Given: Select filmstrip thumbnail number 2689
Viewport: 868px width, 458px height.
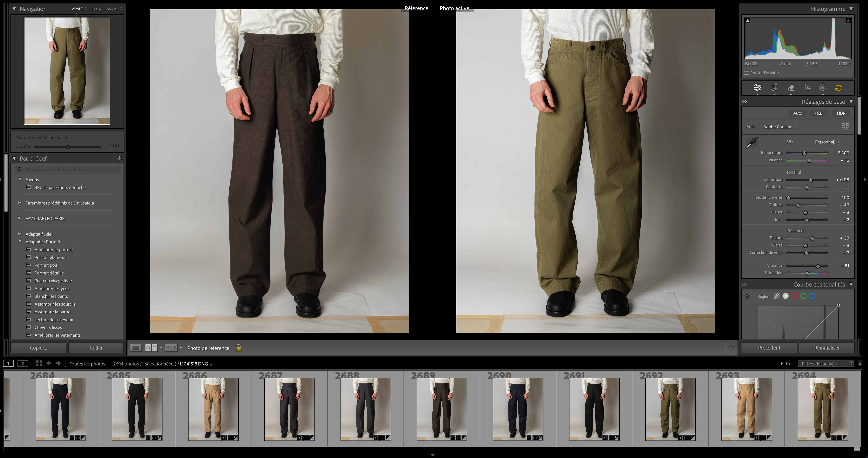Looking at the screenshot, I should 442,409.
